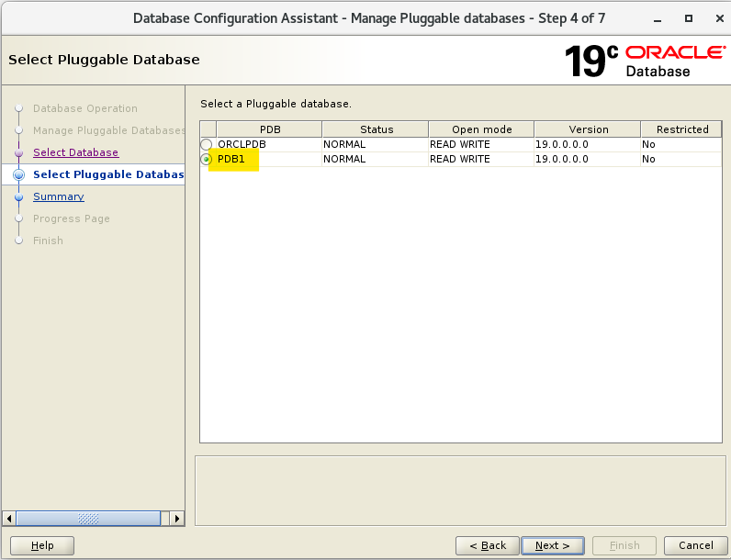The image size is (731, 560).
Task: Click PDB1 name cell
Action: coord(269,160)
